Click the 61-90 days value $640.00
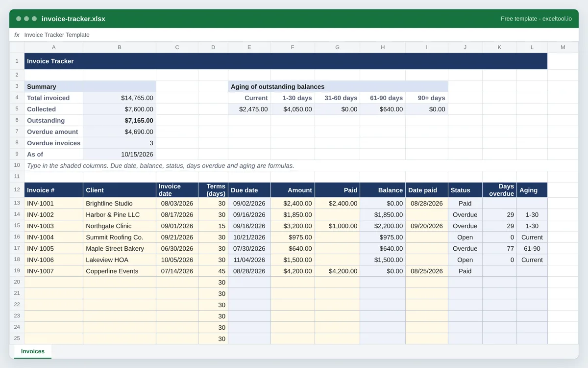Screen dimensions: 588x368 click(383, 109)
